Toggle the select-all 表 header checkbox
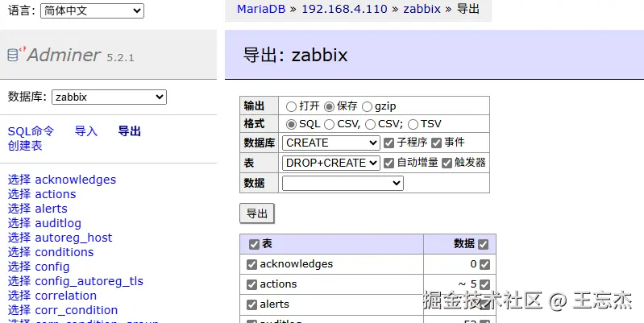This screenshot has height=323, width=644. click(x=254, y=244)
